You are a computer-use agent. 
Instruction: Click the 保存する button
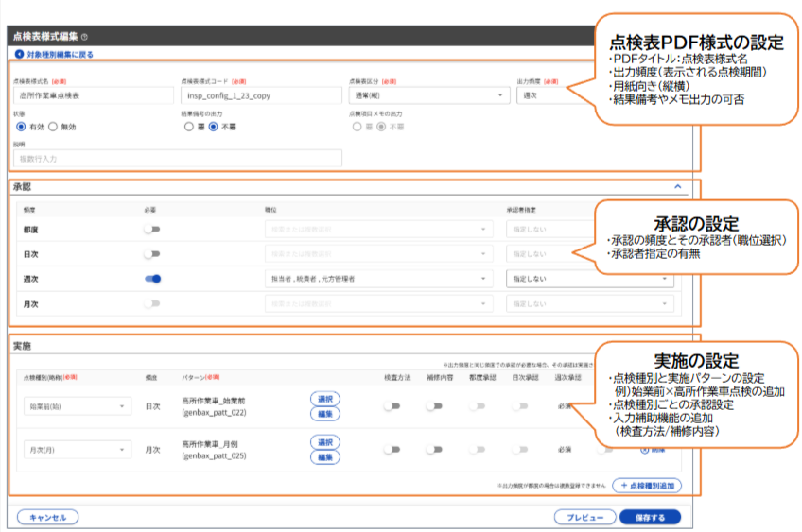point(650,517)
